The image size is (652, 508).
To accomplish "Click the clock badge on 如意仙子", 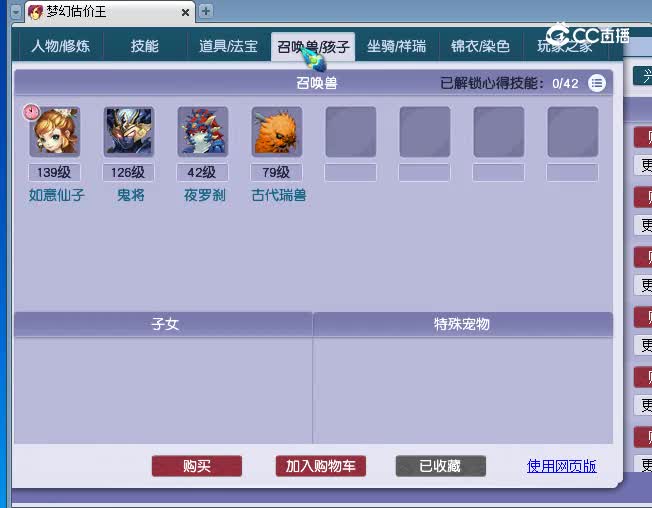I will 31,112.
